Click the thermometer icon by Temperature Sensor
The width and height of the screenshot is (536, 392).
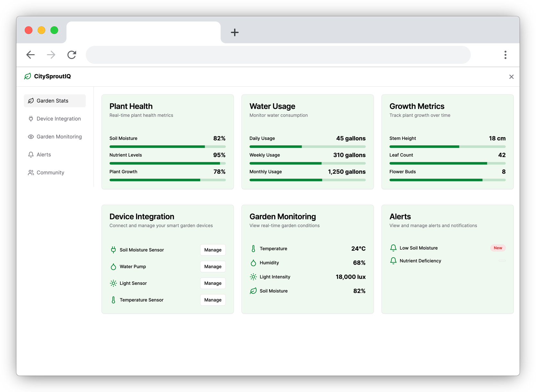point(113,300)
